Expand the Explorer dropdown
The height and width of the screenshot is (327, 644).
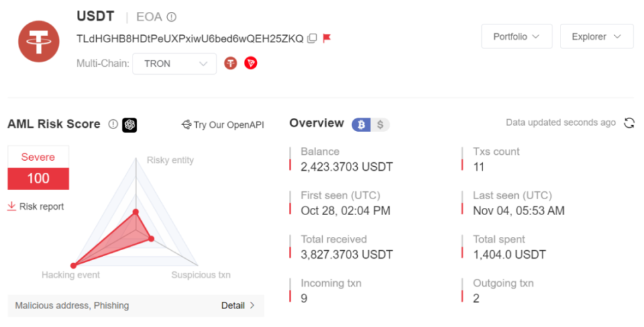(x=597, y=36)
